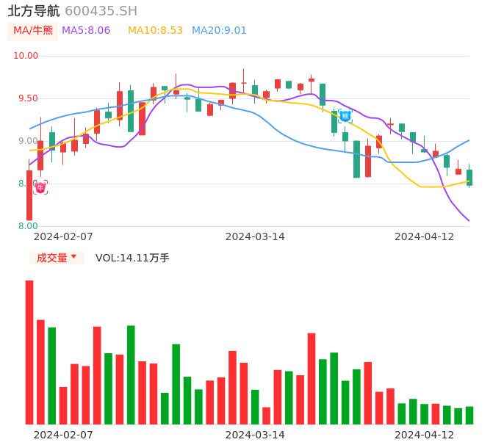Click the last green volume bar at far right
Screen dimensions: 504x445
[469, 416]
